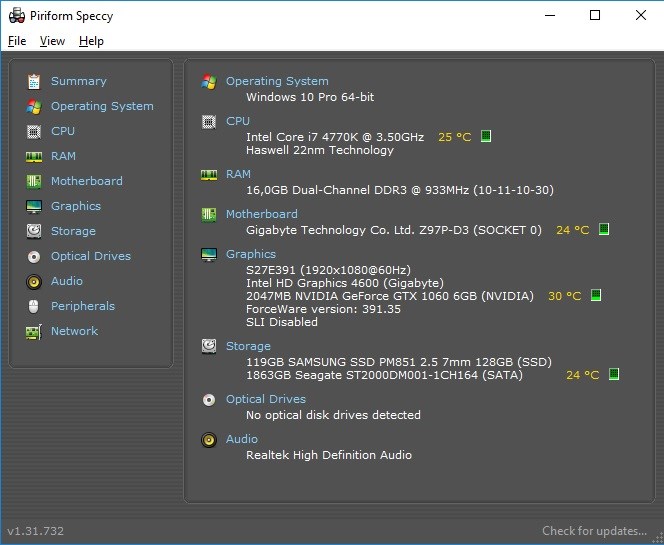Click the Network card icon in sidebar

[x=34, y=332]
